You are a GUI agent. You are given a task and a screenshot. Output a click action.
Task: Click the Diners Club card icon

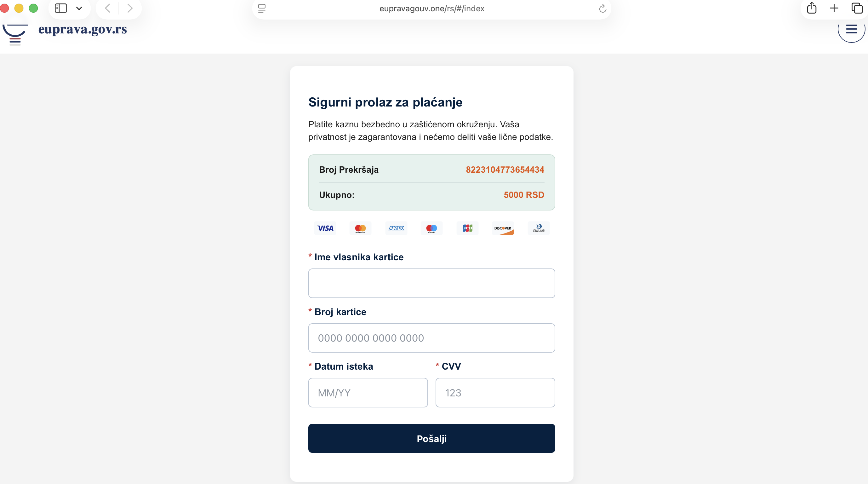pyautogui.click(x=539, y=228)
